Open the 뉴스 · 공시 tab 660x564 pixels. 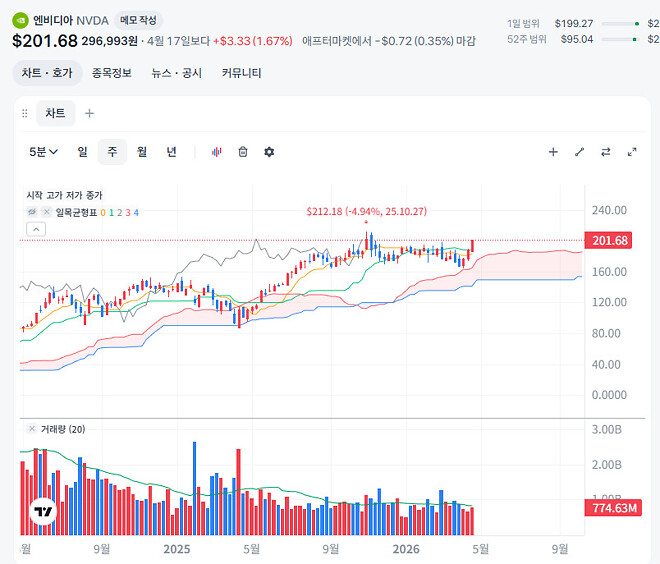[x=176, y=73]
